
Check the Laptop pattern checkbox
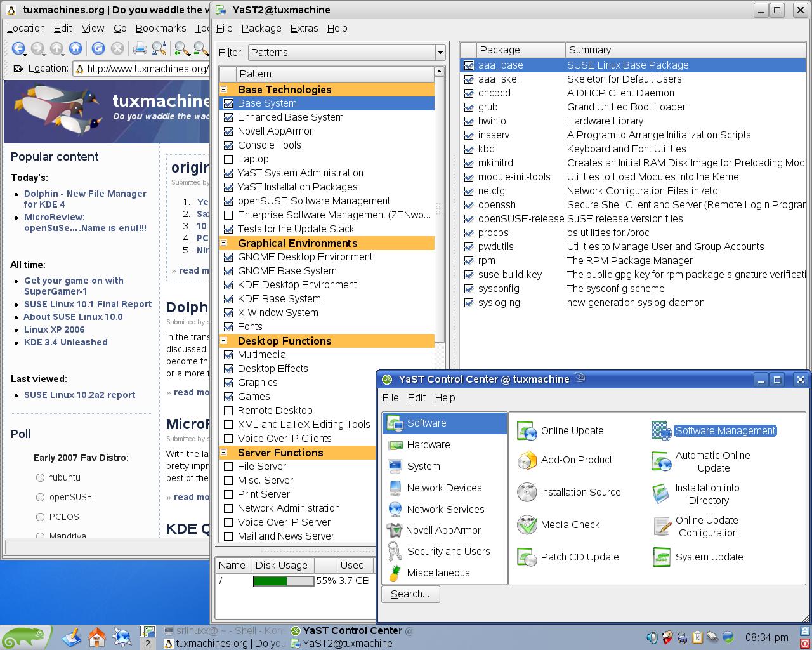(x=228, y=159)
